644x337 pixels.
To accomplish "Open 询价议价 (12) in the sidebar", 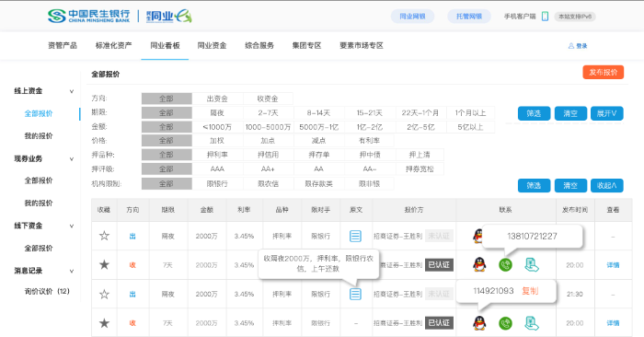I will [x=47, y=291].
